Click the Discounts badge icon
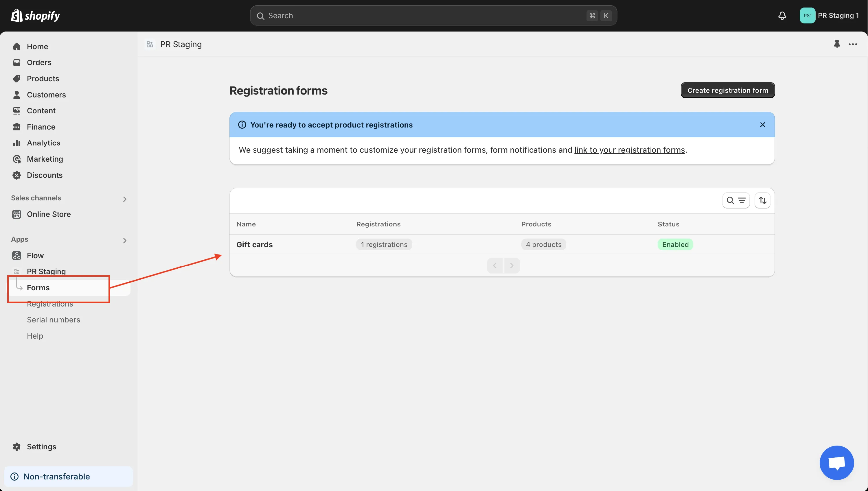 16,175
